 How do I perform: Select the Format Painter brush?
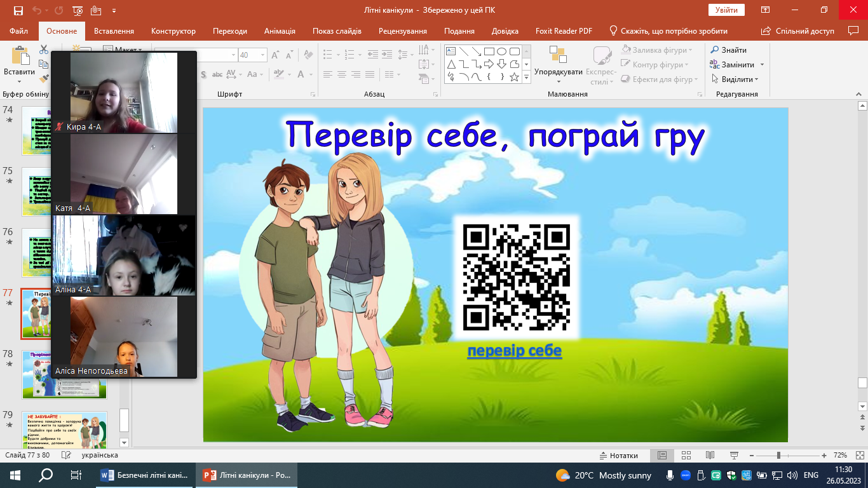43,79
